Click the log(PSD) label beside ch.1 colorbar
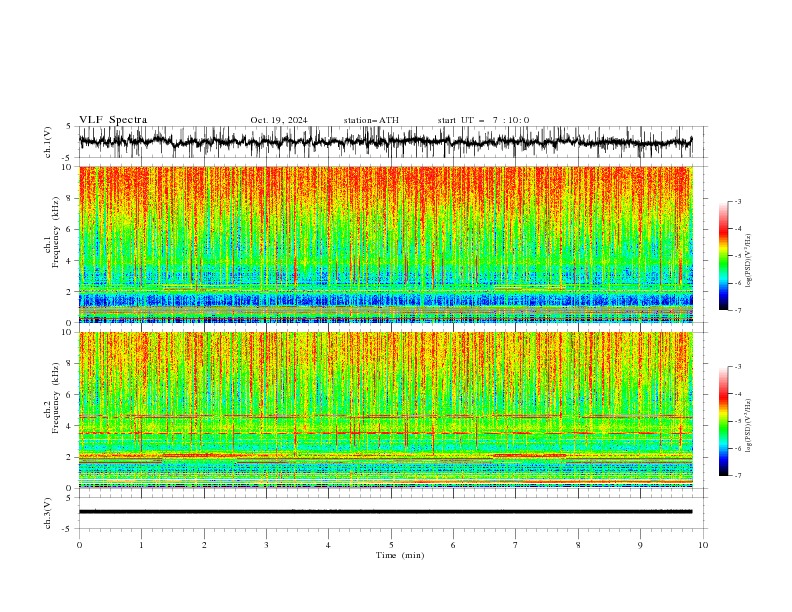Screen dimensions: 792x612 click(748, 261)
